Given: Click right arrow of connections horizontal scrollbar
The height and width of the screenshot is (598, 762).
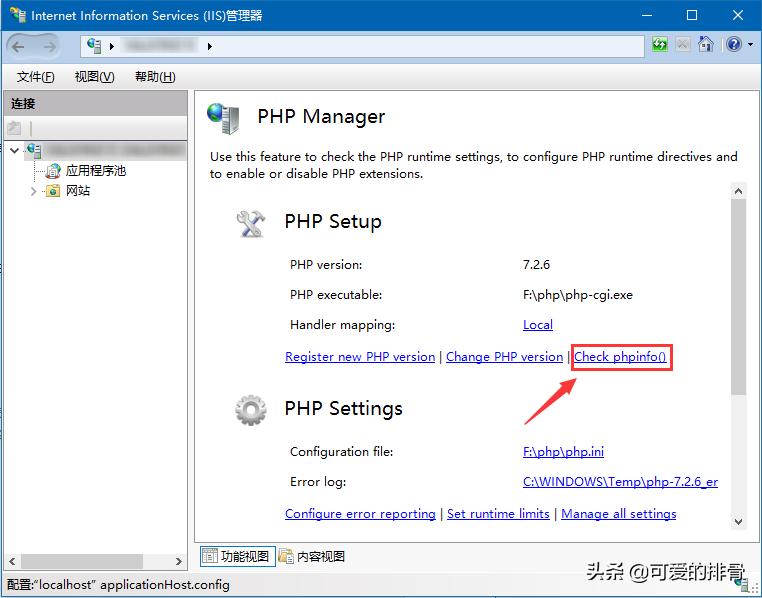Looking at the screenshot, I should 179,561.
